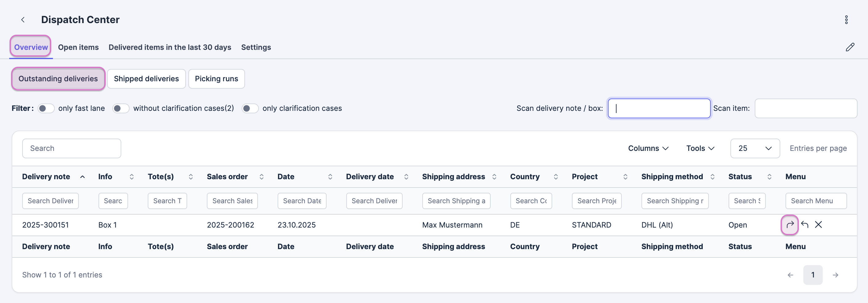Image resolution: width=868 pixels, height=303 pixels.
Task: Switch to the Open items tab
Action: (78, 47)
